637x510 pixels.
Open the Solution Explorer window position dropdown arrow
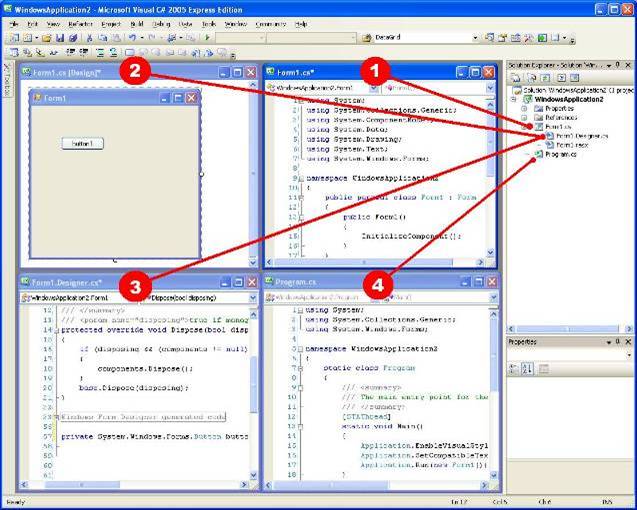(609, 65)
